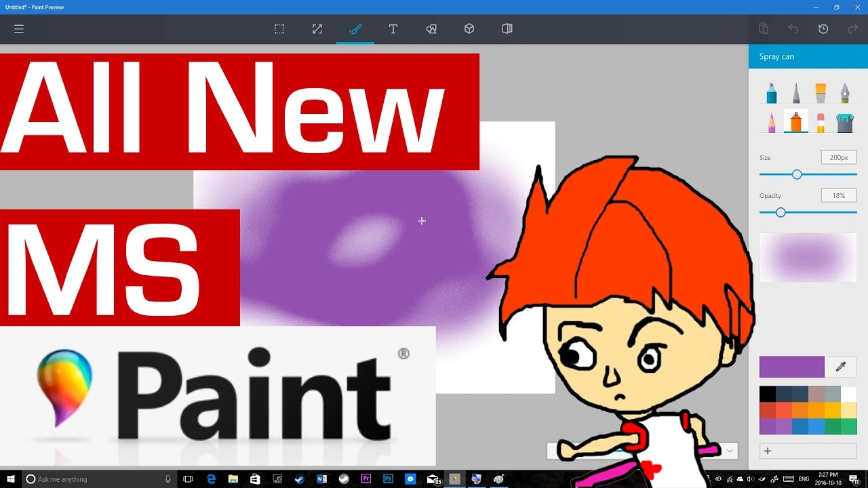Click the Spray can panel header

pyautogui.click(x=808, y=56)
